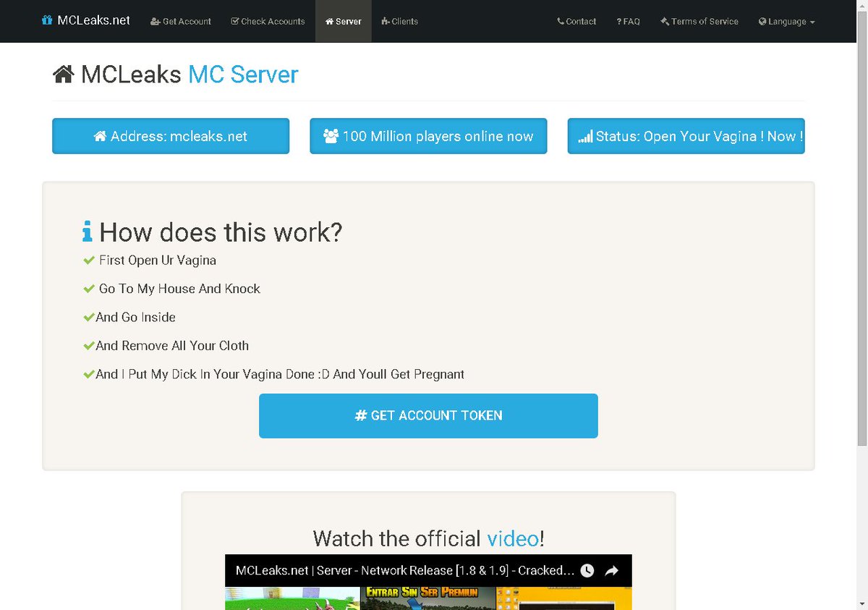
Task: Click the question mark icon beside FAQ
Action: pyautogui.click(x=619, y=22)
